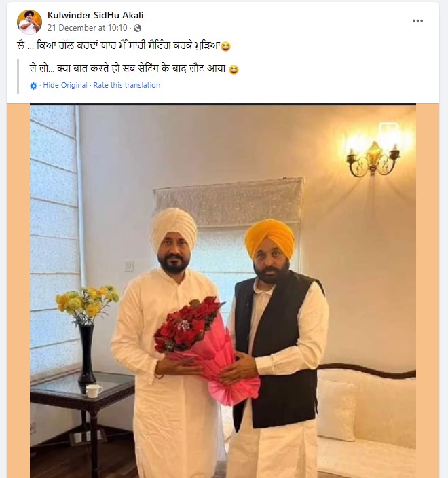Click the Hide Original link
The width and height of the screenshot is (448, 478).
tap(65, 85)
